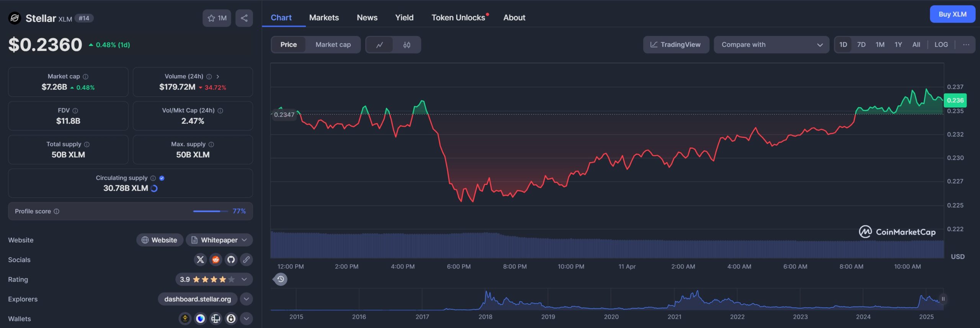
Task: Open the Compare with dropdown
Action: click(x=771, y=45)
